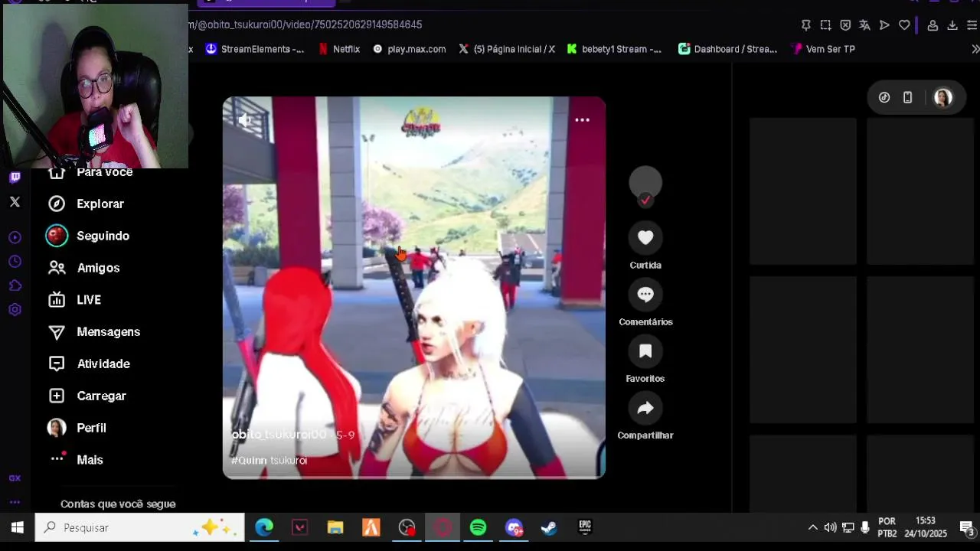Viewport: 980px width, 551px height.
Task: Open bebety1 Stream bookmark
Action: click(614, 49)
